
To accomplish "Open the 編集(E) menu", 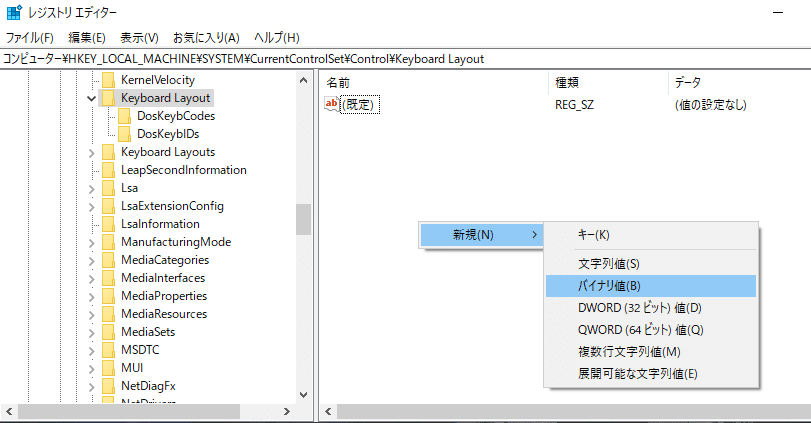I will pos(87,38).
